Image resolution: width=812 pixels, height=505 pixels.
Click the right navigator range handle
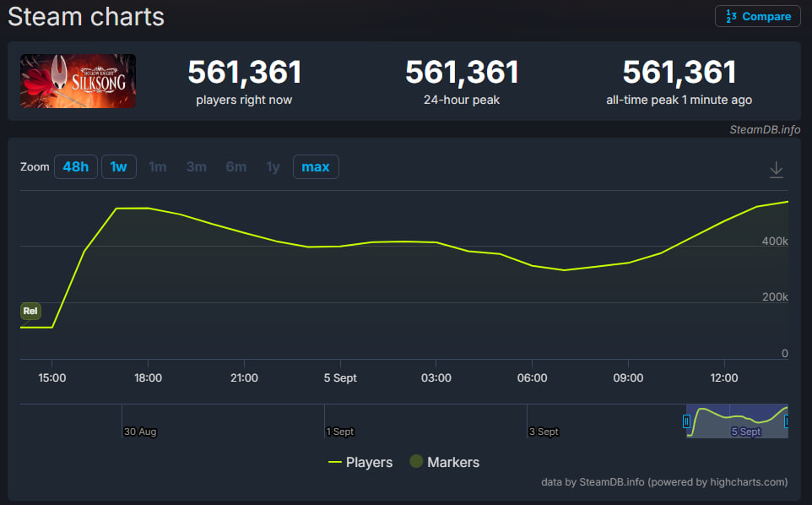pyautogui.click(x=786, y=421)
